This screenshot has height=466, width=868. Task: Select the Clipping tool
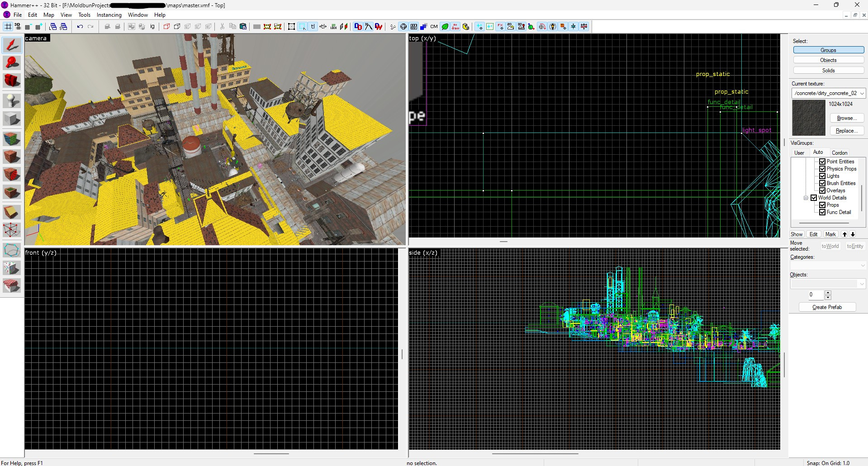12,212
